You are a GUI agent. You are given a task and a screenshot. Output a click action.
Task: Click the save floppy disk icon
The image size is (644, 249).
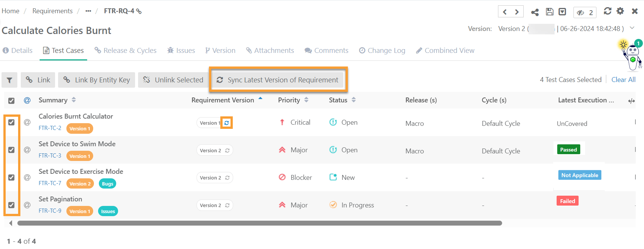point(550,12)
